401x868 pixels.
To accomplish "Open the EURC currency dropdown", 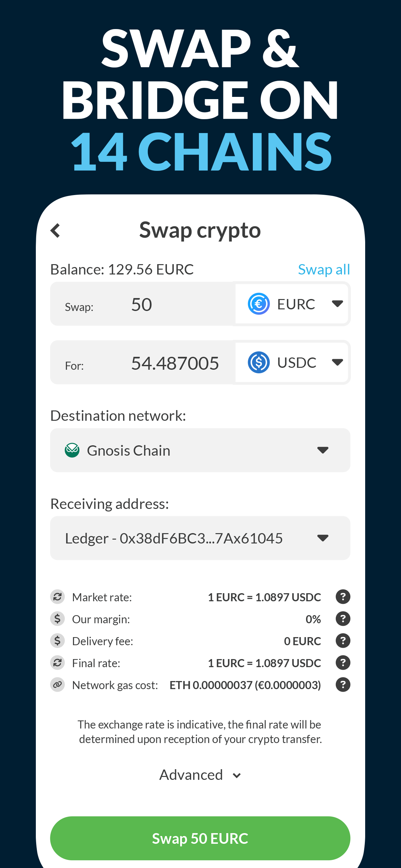I will (292, 304).
